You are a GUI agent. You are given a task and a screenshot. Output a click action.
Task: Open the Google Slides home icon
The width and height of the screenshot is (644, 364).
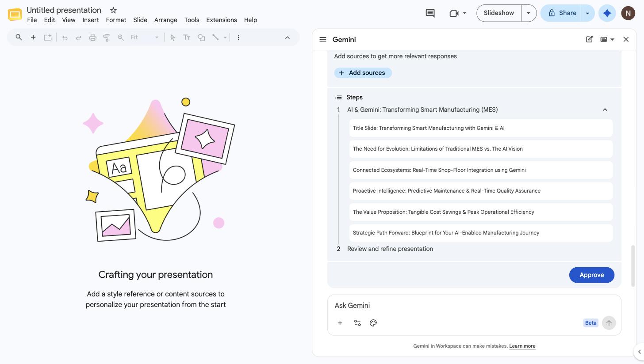(x=15, y=14)
